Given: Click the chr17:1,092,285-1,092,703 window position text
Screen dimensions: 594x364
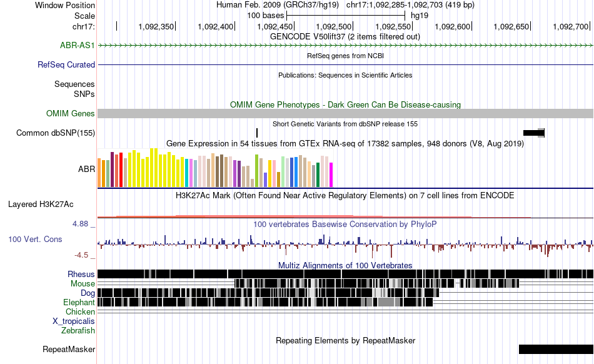Looking at the screenshot, I should [x=410, y=5].
